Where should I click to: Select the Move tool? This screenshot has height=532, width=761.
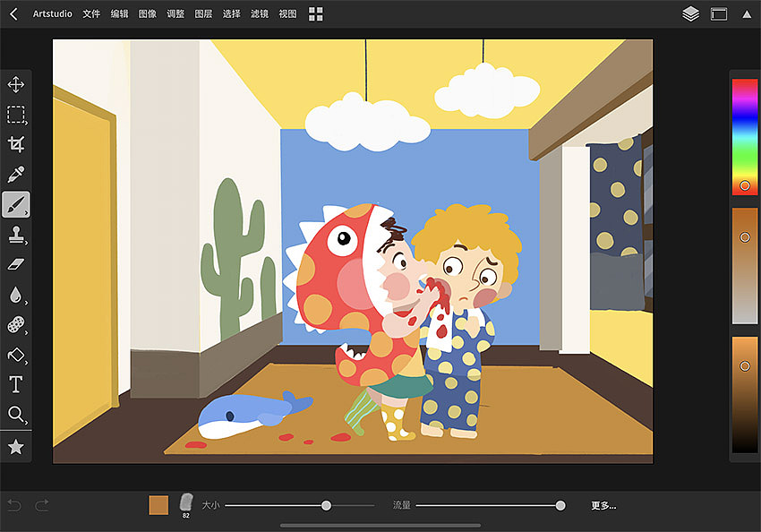14,84
